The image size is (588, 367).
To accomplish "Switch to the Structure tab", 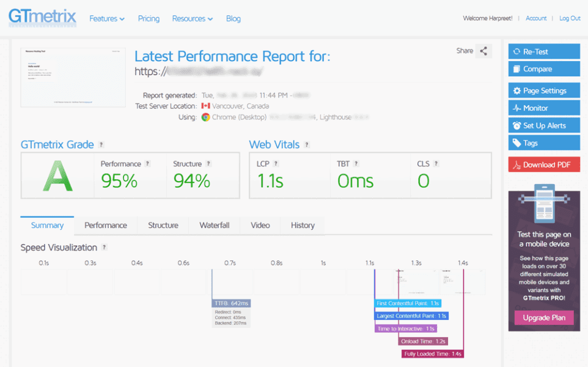I will tap(163, 225).
